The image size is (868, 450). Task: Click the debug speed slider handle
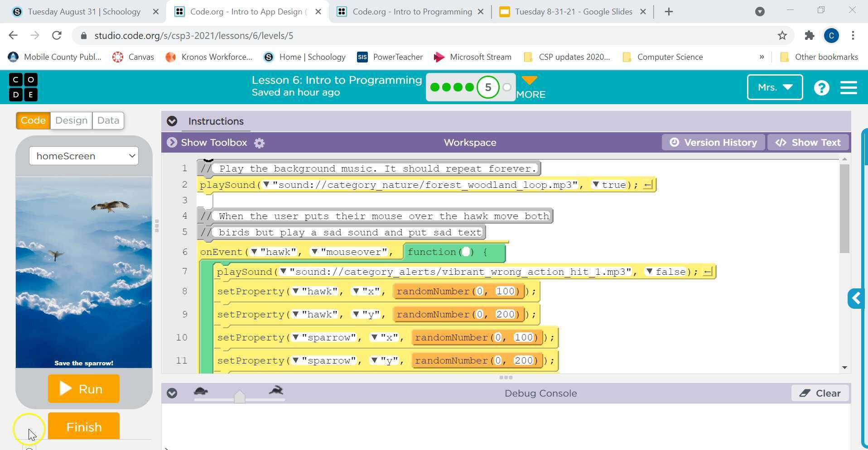(240, 397)
